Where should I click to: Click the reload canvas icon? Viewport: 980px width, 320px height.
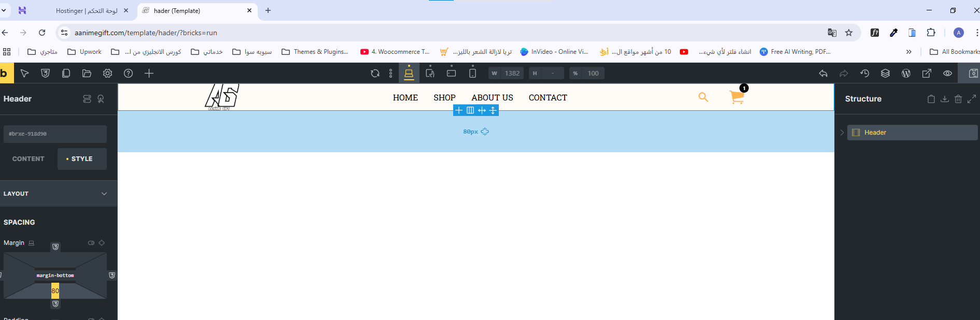[x=375, y=74]
